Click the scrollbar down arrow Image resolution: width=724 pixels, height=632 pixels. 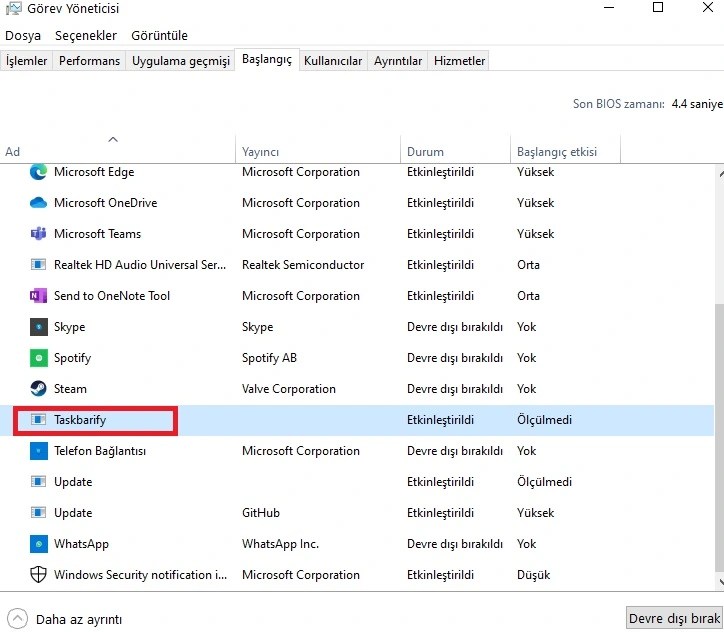point(720,581)
